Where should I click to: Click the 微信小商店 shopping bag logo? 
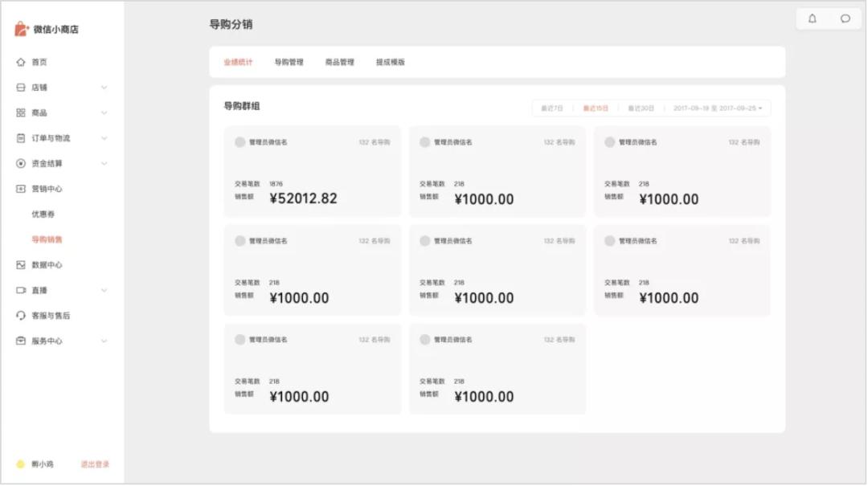pos(22,29)
